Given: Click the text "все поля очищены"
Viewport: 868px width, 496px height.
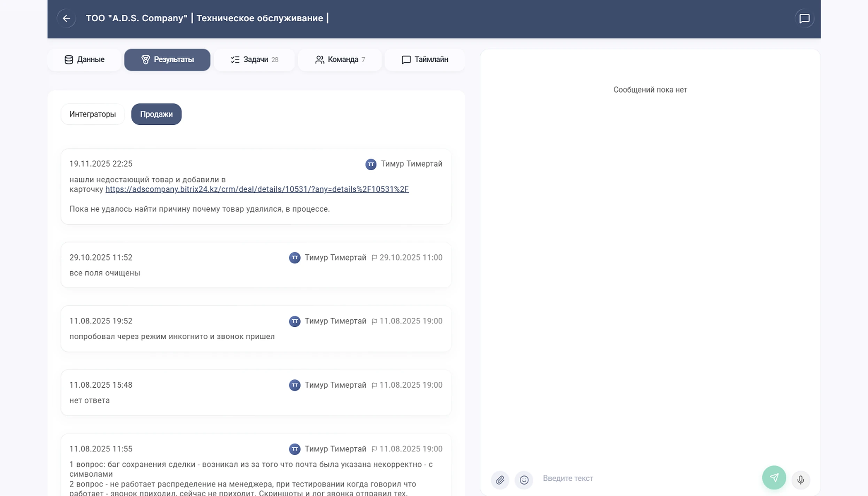Looking at the screenshot, I should (105, 273).
